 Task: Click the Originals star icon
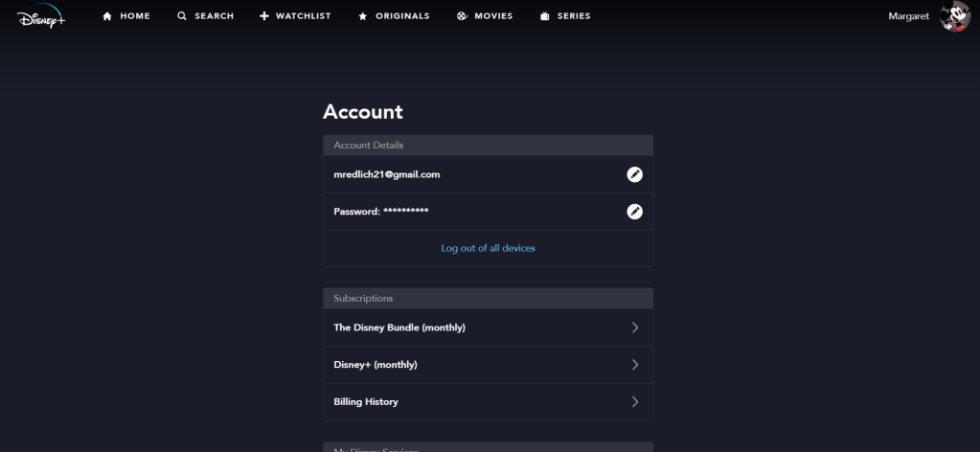[363, 16]
